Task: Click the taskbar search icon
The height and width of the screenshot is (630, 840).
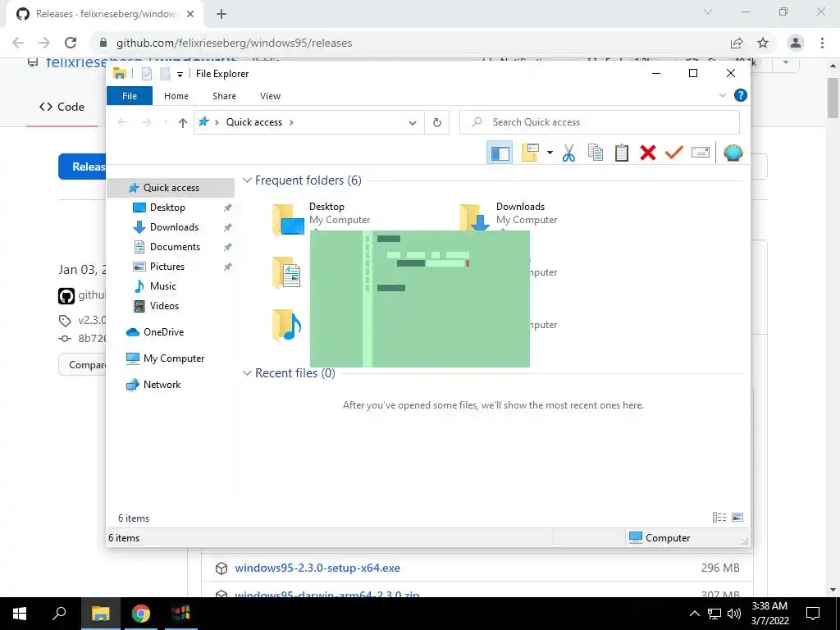Action: (x=59, y=614)
